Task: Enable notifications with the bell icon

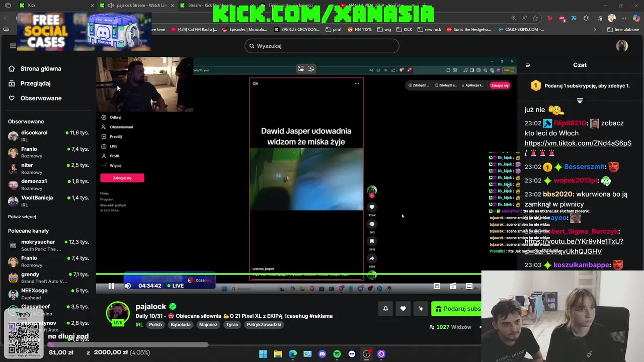Action: (385, 309)
